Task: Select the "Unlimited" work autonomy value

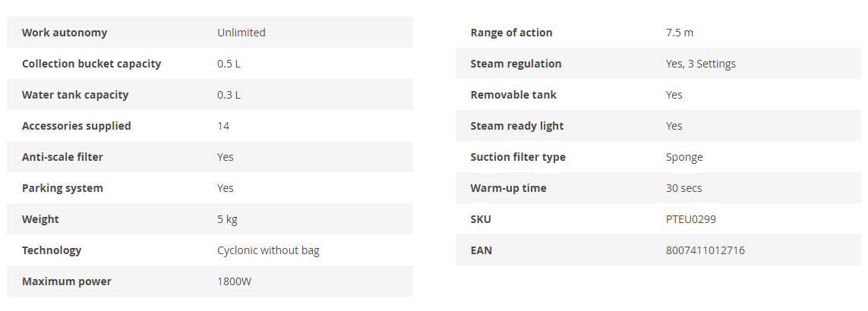Action: (x=241, y=33)
